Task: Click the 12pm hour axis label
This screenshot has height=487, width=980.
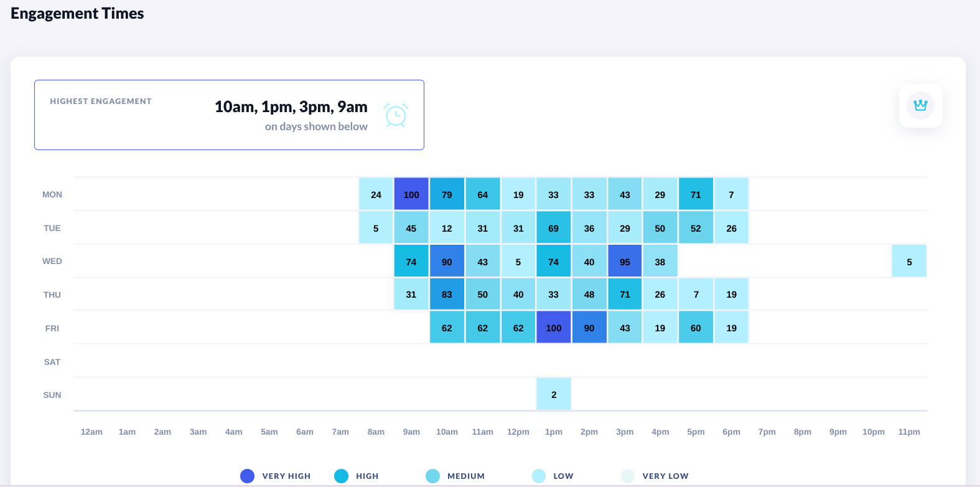Action: [518, 432]
